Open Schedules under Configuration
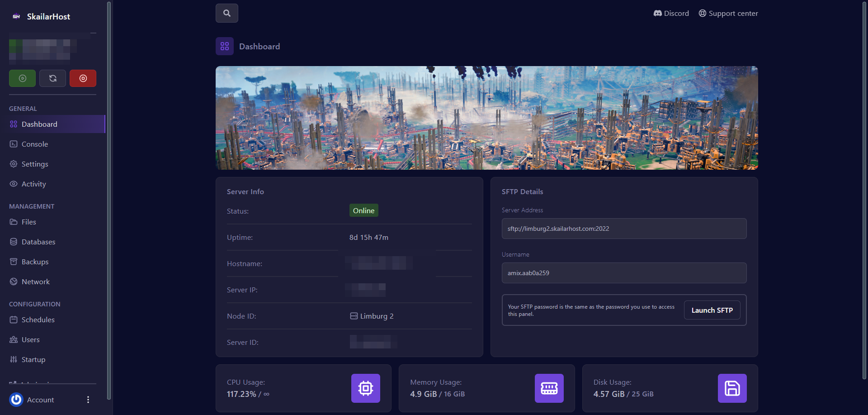This screenshot has width=868, height=415. pos(38,320)
